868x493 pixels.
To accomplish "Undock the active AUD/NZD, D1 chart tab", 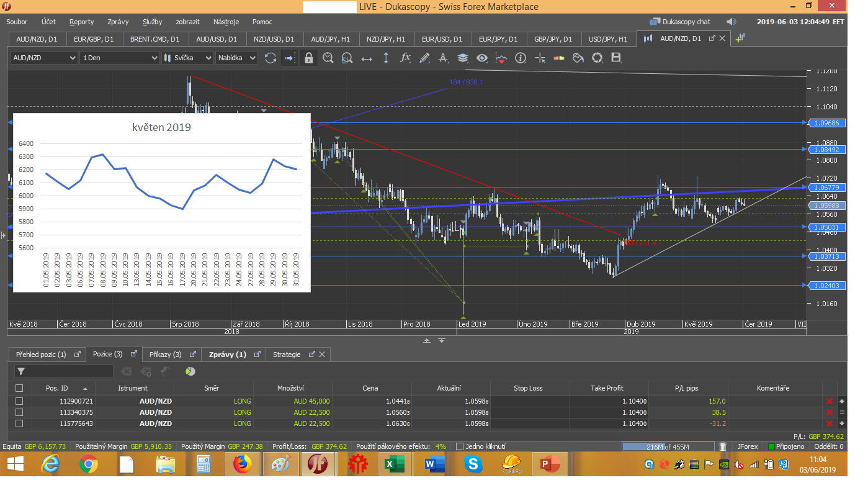I will [x=712, y=38].
